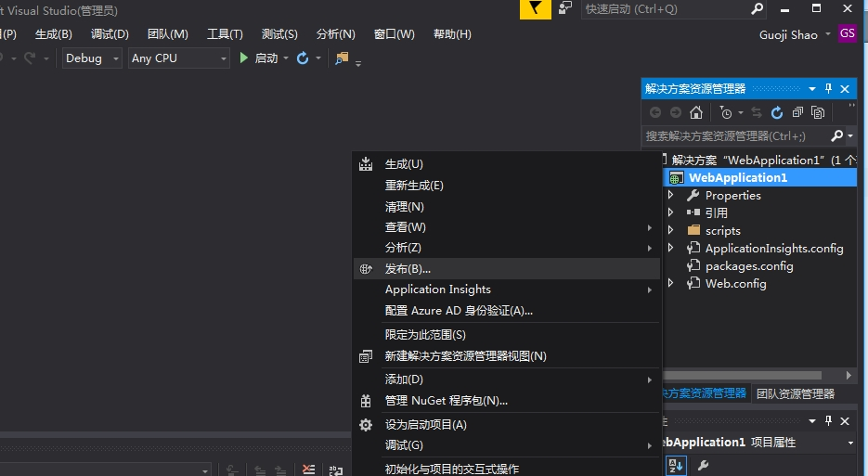Click pending changes filter clock icon
This screenshot has width=868, height=476.
726,112
